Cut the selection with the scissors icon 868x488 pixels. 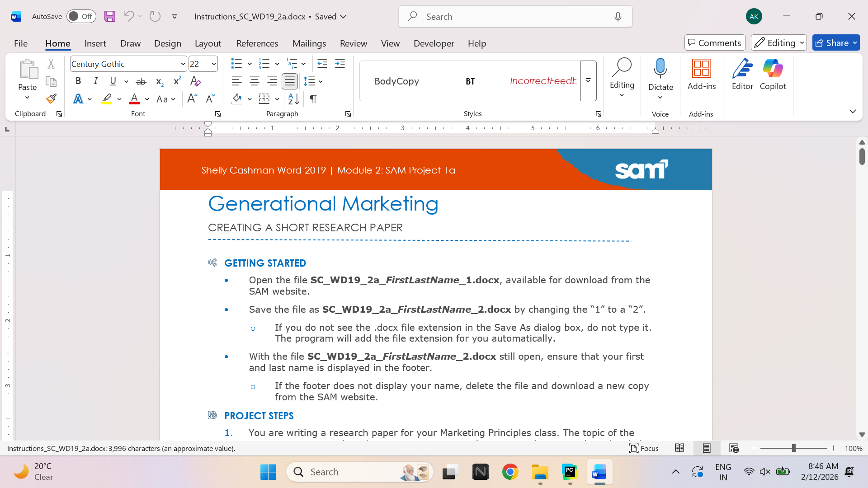(x=51, y=64)
